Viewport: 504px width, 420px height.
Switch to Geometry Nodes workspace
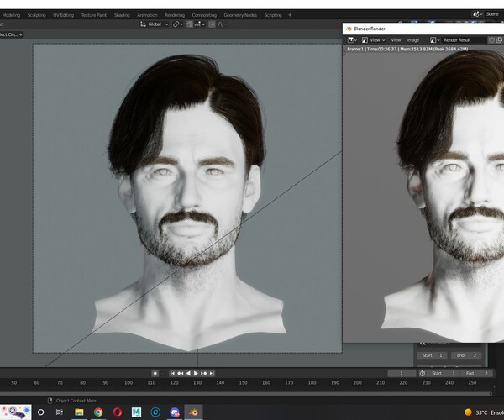240,15
